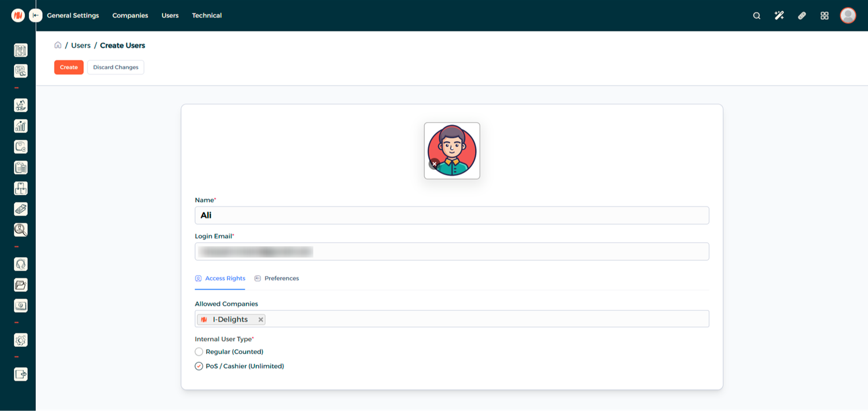Select PoS / Cashier (Unlimited) option

(x=199, y=366)
